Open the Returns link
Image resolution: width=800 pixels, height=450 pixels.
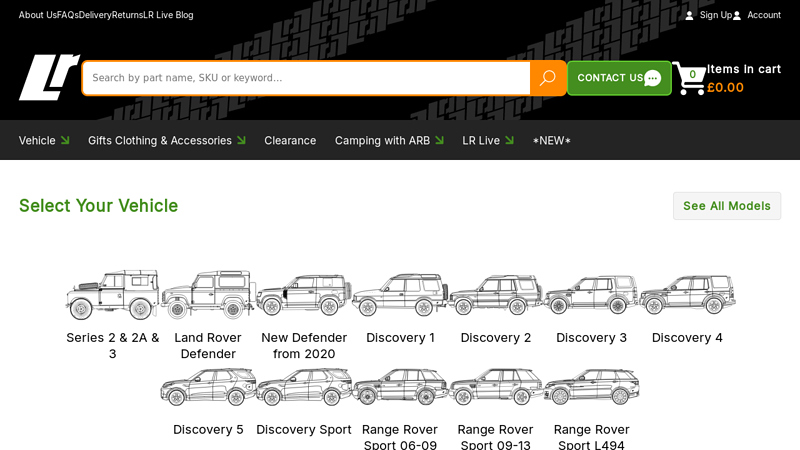pyautogui.click(x=127, y=15)
